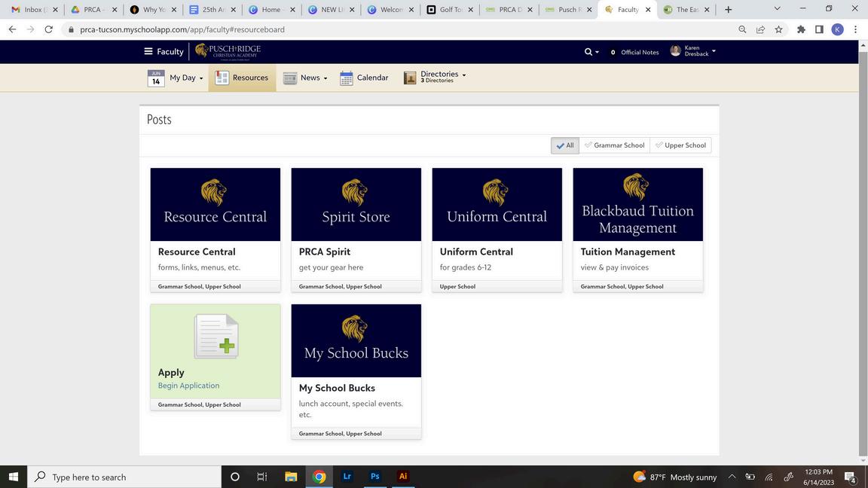Click the browser address bar
Screen dimensions: 868x488
[x=399, y=29]
